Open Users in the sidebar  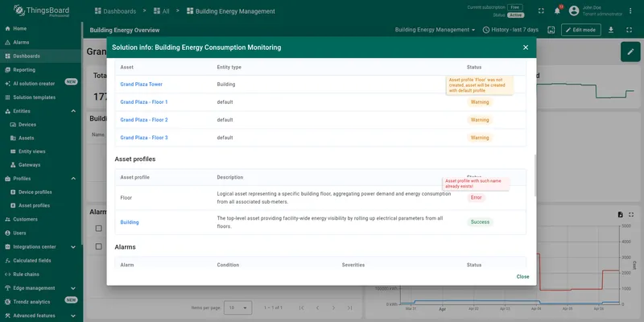click(41, 233)
